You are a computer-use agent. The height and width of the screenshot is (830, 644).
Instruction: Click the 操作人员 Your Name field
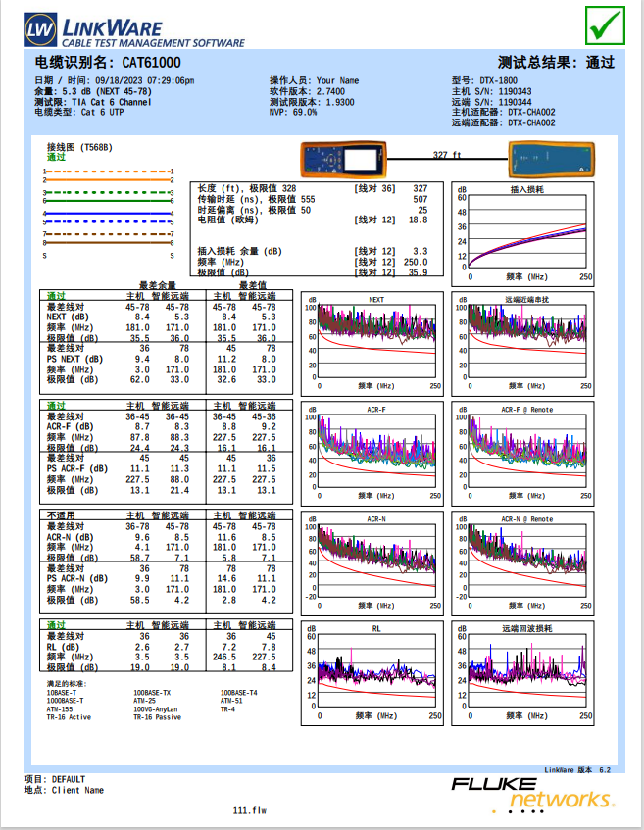coord(314,81)
